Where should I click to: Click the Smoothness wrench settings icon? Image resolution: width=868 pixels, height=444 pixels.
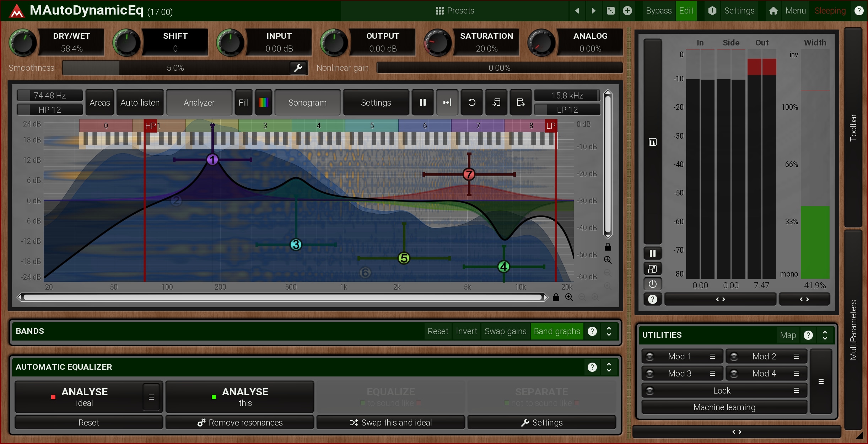click(x=298, y=68)
